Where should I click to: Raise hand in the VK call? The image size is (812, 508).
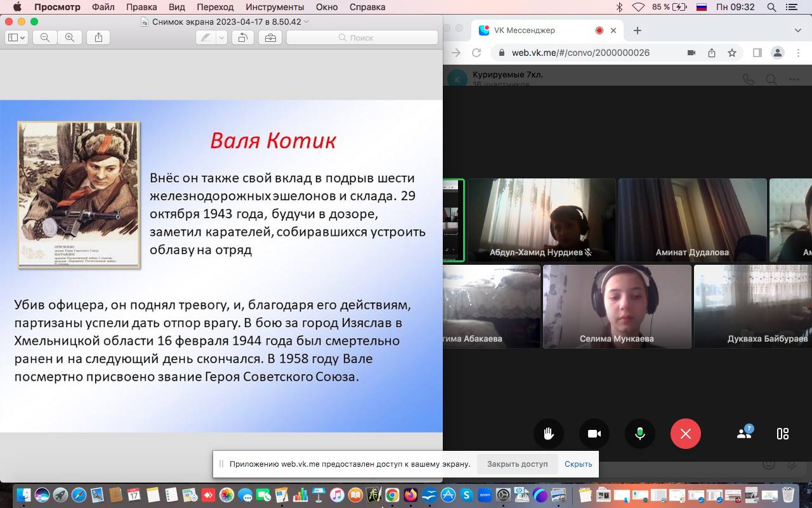[549, 434]
